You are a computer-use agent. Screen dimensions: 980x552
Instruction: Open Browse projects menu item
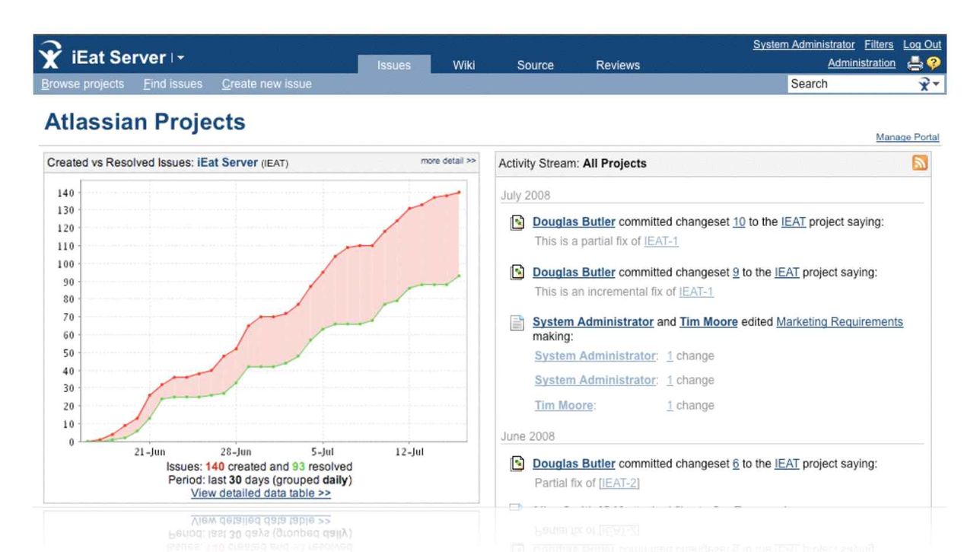(82, 84)
